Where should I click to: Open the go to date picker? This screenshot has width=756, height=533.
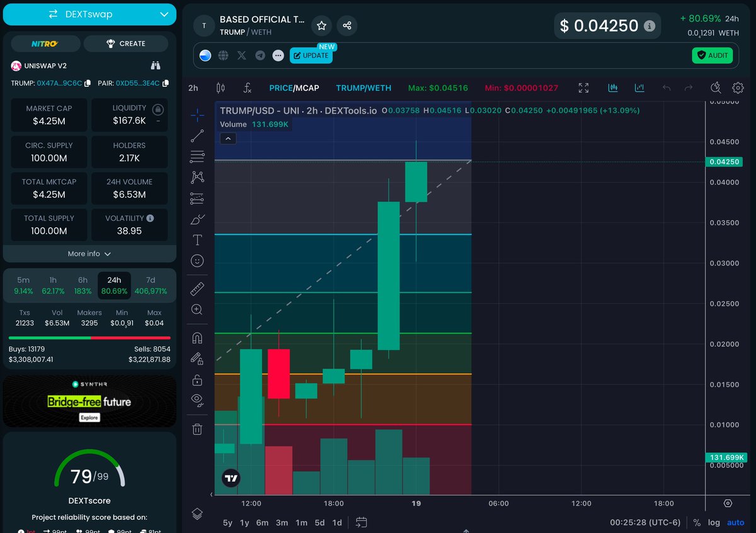361,522
